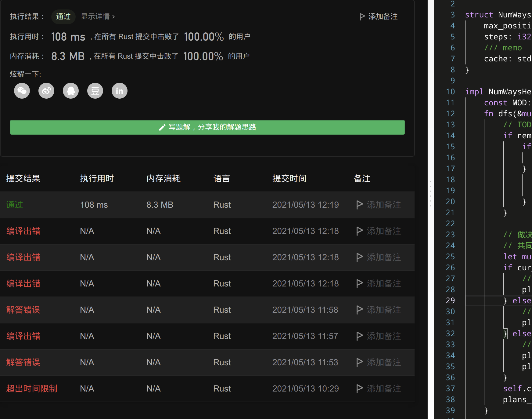This screenshot has width=532, height=419.
Task: Add note flag for 2021/05/13 11:57 submission
Action: [379, 336]
